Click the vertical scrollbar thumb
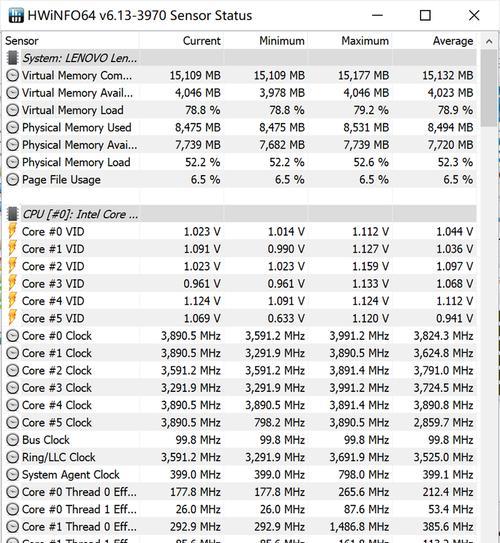500x543 pixels. (x=489, y=88)
